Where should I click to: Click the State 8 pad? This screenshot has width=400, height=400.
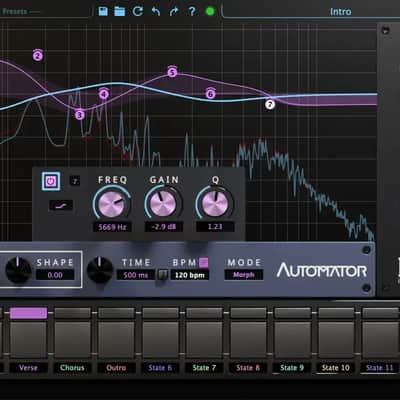pyautogui.click(x=248, y=339)
